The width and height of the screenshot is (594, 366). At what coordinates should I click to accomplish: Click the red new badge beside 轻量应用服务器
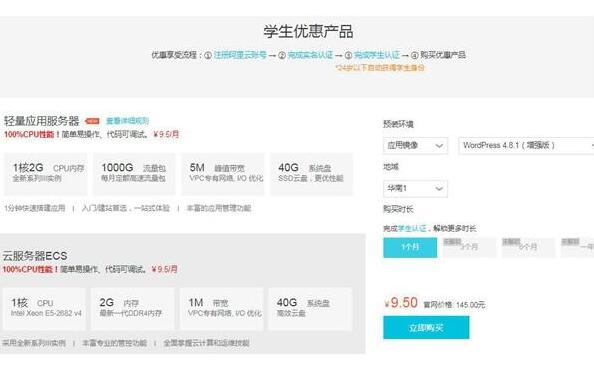point(92,121)
